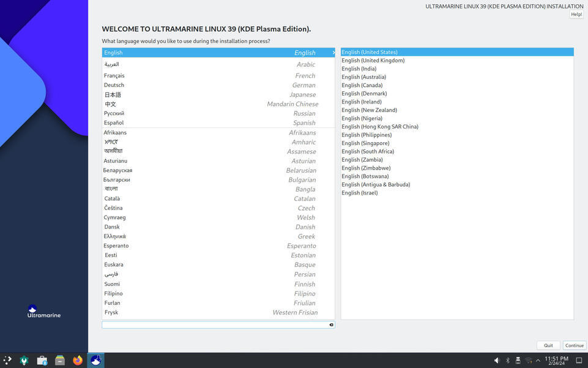Choose English (Hong Kong SAR China) locale

pyautogui.click(x=457, y=126)
